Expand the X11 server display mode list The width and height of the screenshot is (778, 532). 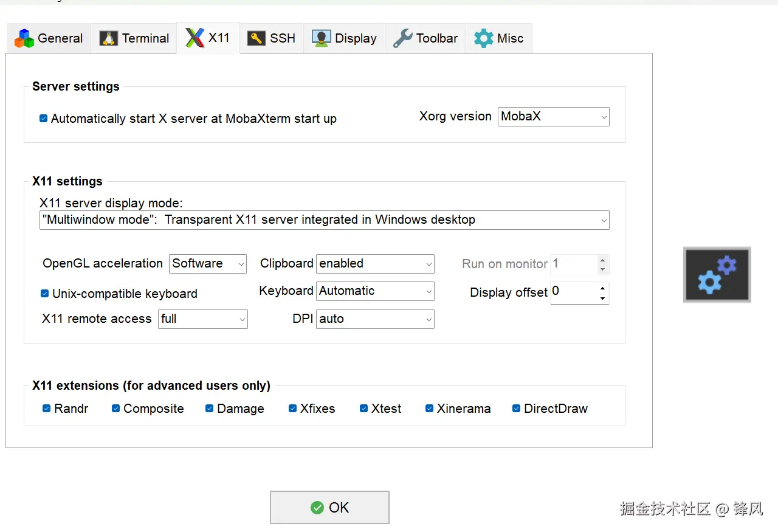325,220
